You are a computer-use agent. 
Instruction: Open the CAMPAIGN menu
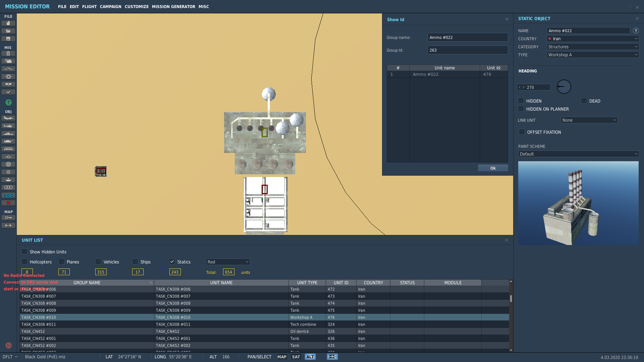click(110, 6)
